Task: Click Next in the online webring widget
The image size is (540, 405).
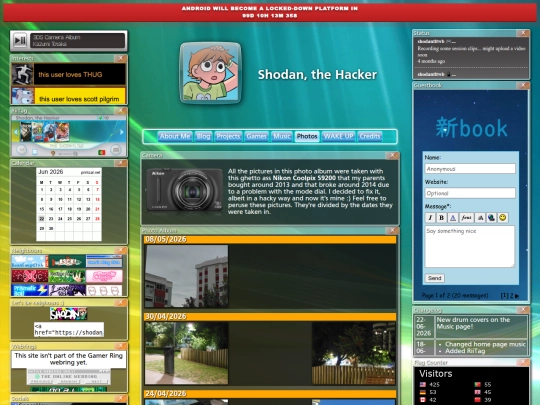Action: pos(97,382)
